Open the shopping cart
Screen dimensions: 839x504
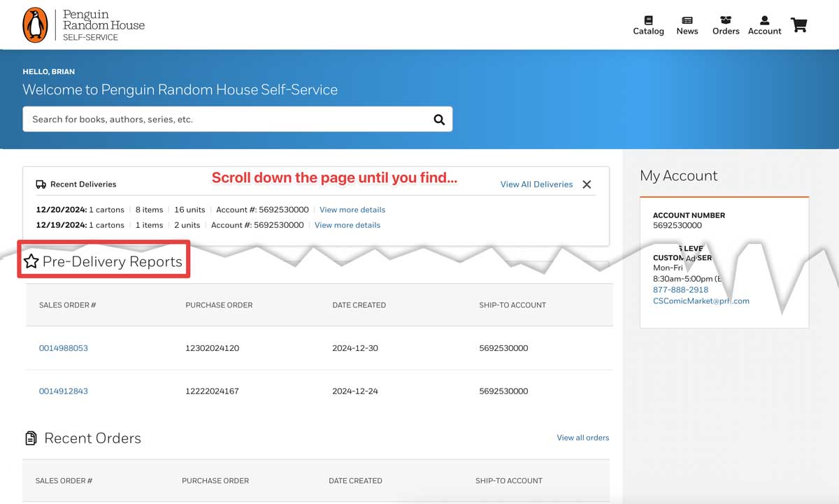[x=799, y=25]
